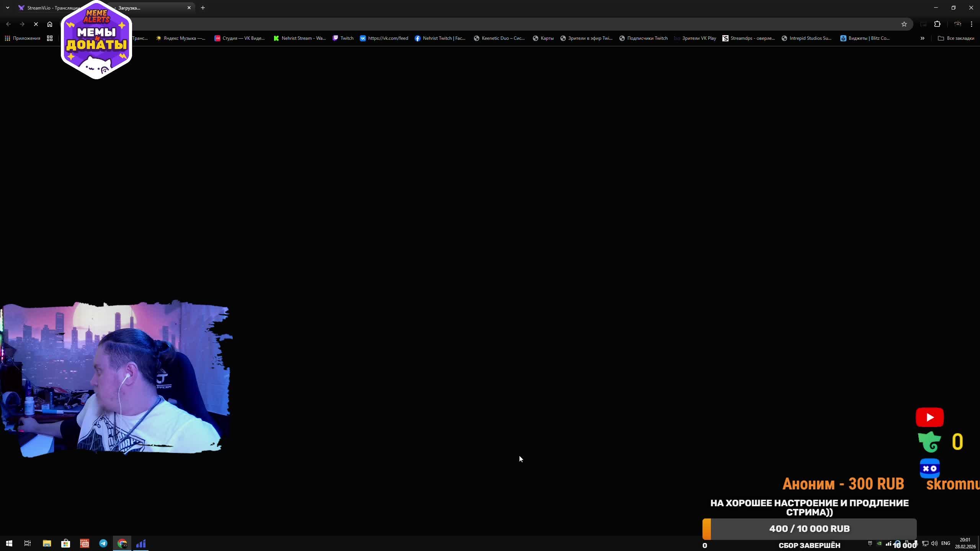Image resolution: width=980 pixels, height=551 pixels.
Task: Click the Windows Start button
Action: point(9,543)
